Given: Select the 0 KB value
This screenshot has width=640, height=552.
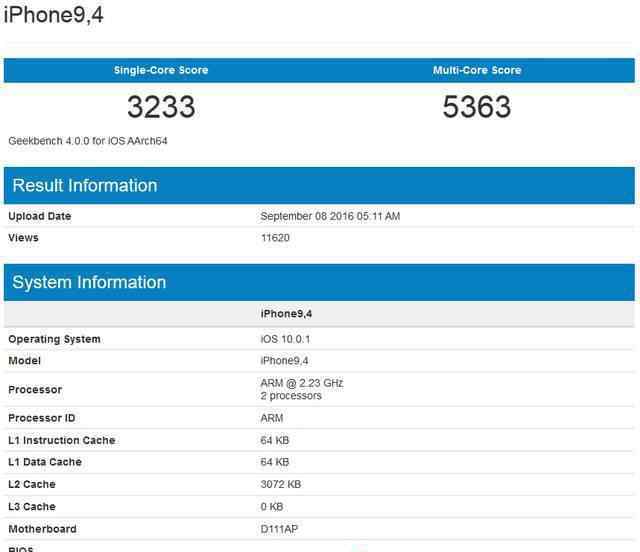Looking at the screenshot, I should tap(272, 507).
